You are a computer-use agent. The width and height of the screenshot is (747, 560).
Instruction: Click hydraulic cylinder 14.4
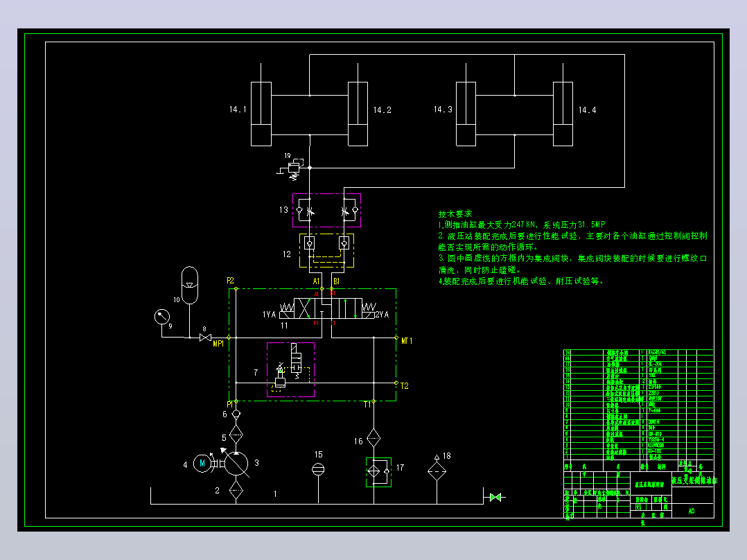[563, 114]
